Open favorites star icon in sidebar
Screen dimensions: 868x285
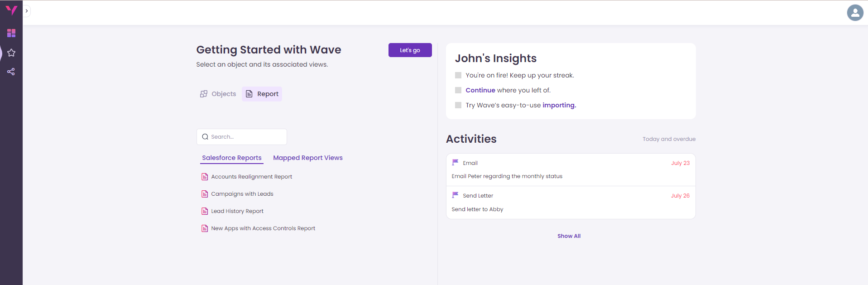[11, 53]
